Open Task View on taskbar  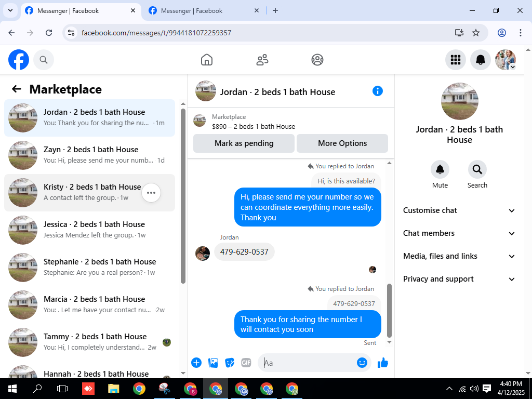pos(62,389)
